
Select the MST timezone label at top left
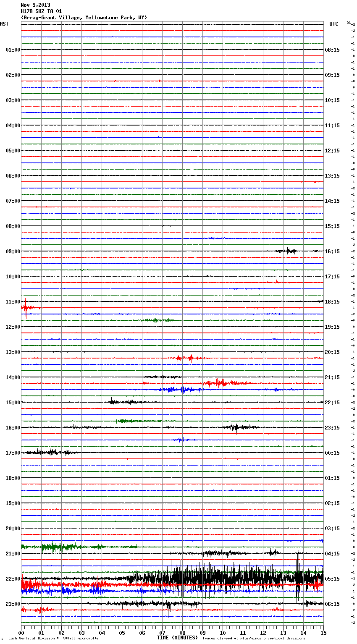[x=4, y=24]
